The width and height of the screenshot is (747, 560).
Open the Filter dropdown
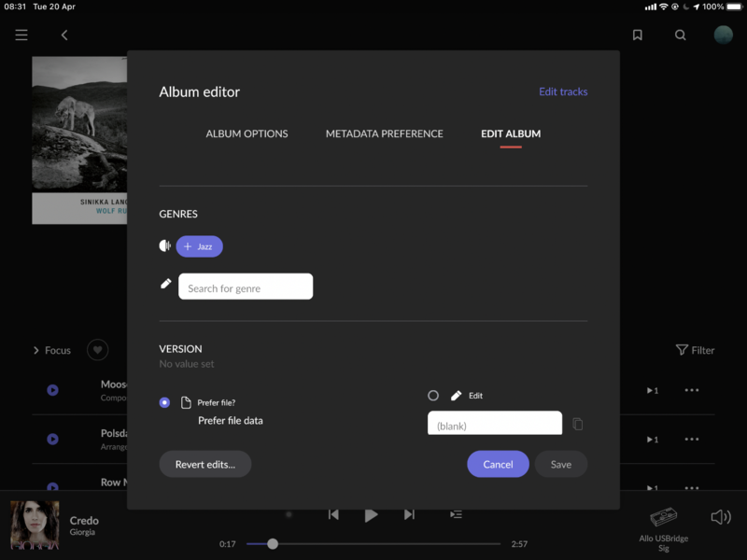pyautogui.click(x=695, y=350)
